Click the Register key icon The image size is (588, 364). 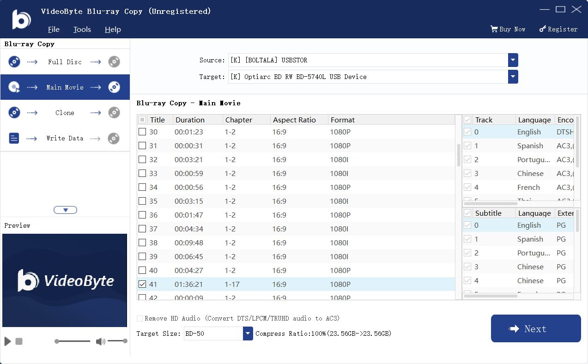coord(542,29)
